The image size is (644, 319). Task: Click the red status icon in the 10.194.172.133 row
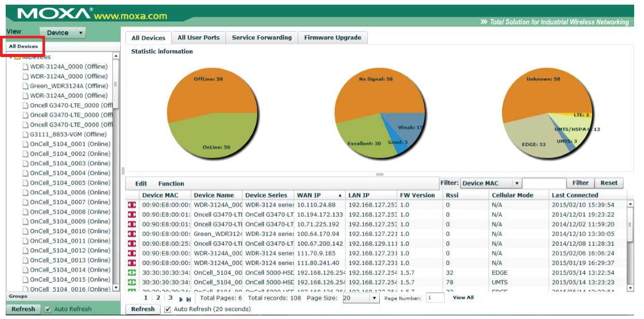tap(132, 215)
